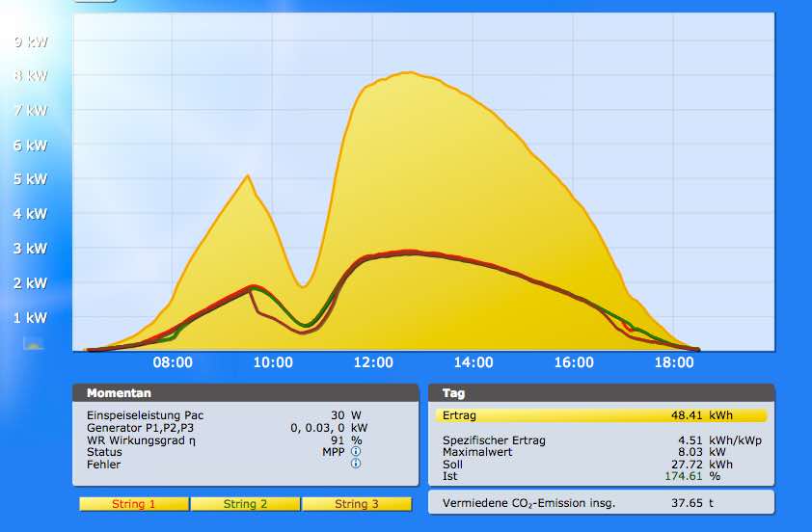Viewport: 812px width, 532px height.
Task: Click the Vermiedene CO₂-Emission total row
Action: click(x=601, y=502)
